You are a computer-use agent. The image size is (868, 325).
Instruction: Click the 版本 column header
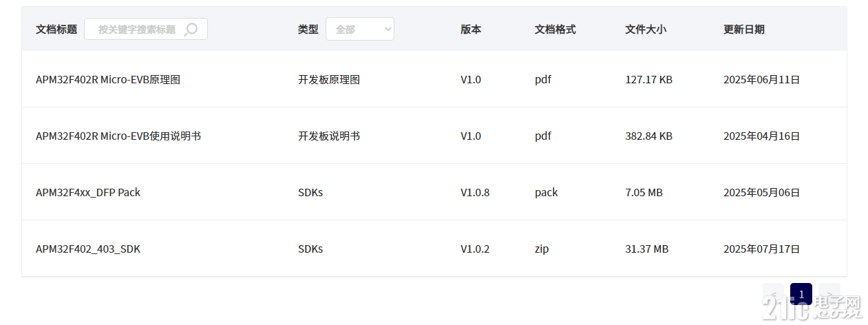[x=471, y=30]
